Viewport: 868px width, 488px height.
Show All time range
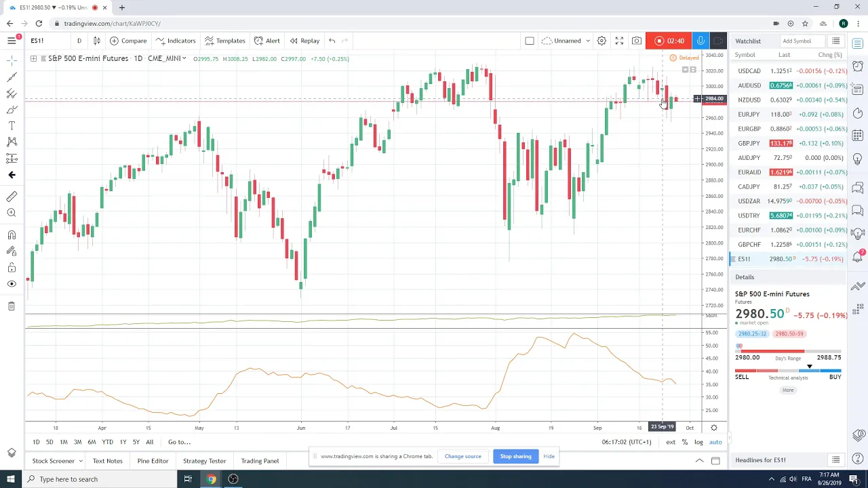click(149, 443)
